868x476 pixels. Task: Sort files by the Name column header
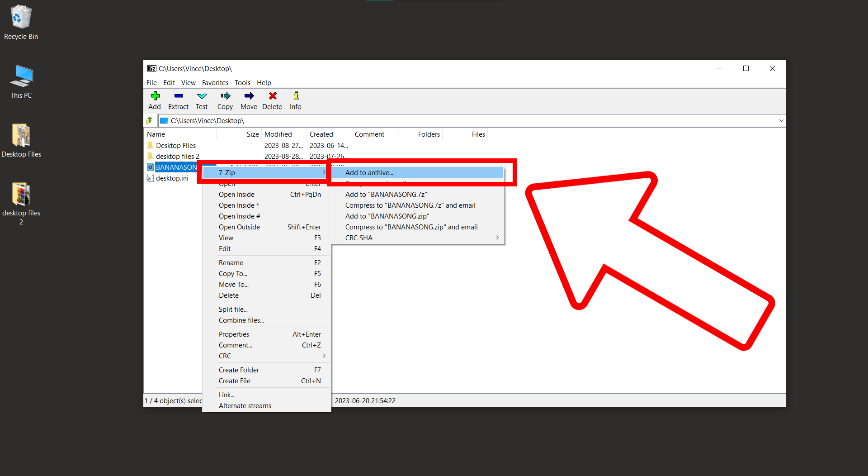[156, 134]
